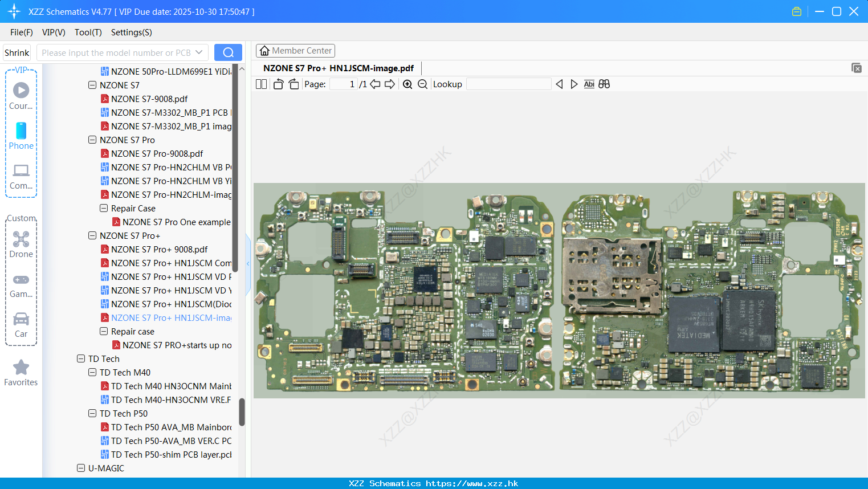The height and width of the screenshot is (489, 868).
Task: Open NZONE S7 Pro+ HN1JSCM(Diode) file
Action: coord(166,304)
